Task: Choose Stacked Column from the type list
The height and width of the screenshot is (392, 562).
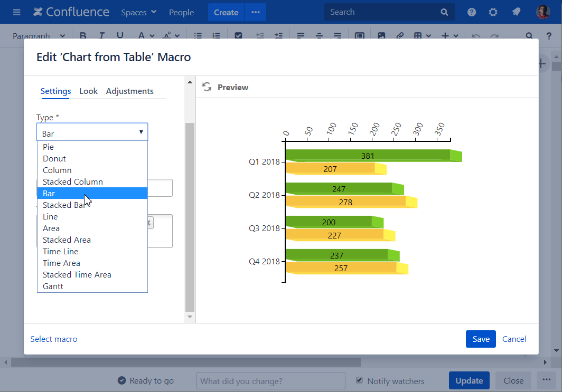Action: [73, 182]
